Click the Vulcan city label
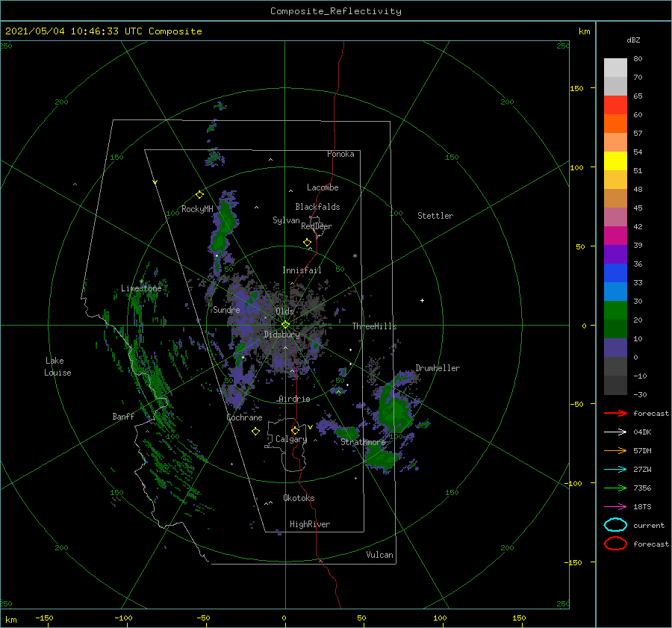This screenshot has width=672, height=628. [380, 555]
